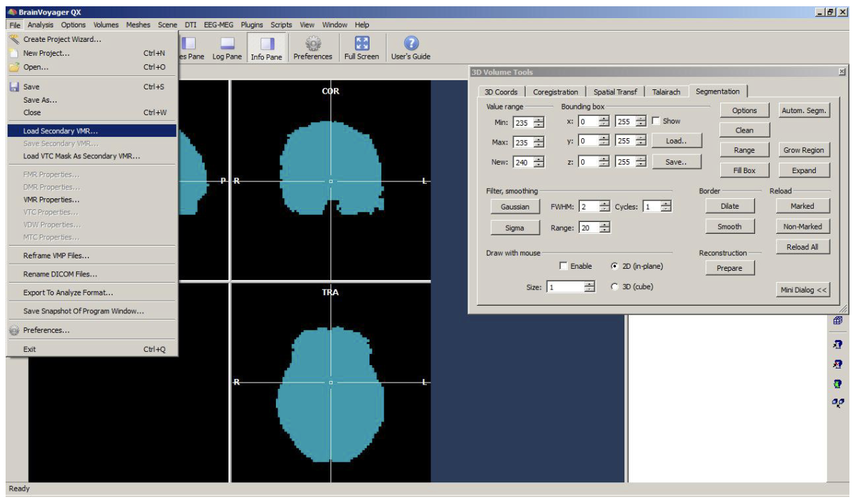Go to the Talairach tab
The width and height of the screenshot is (855, 504).
[666, 92]
